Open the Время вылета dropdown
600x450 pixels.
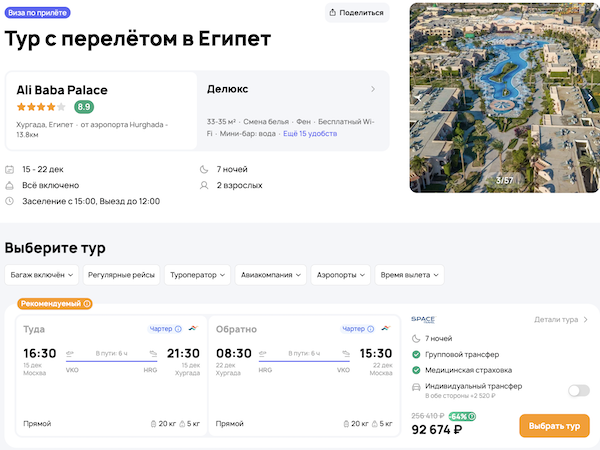409,275
